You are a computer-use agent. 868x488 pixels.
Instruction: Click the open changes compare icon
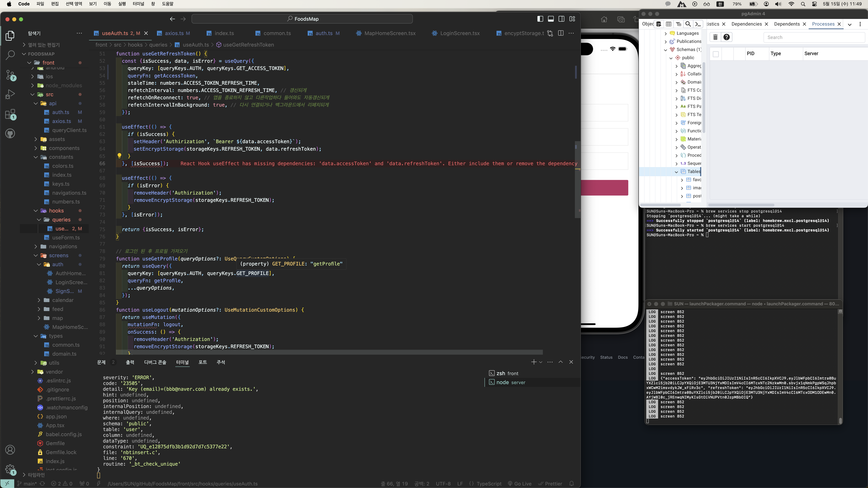(550, 33)
